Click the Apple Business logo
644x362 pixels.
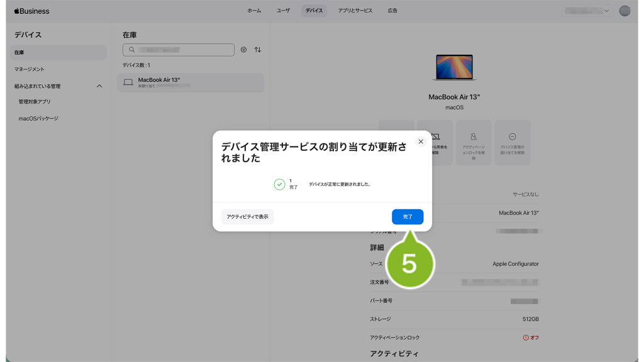click(x=31, y=11)
